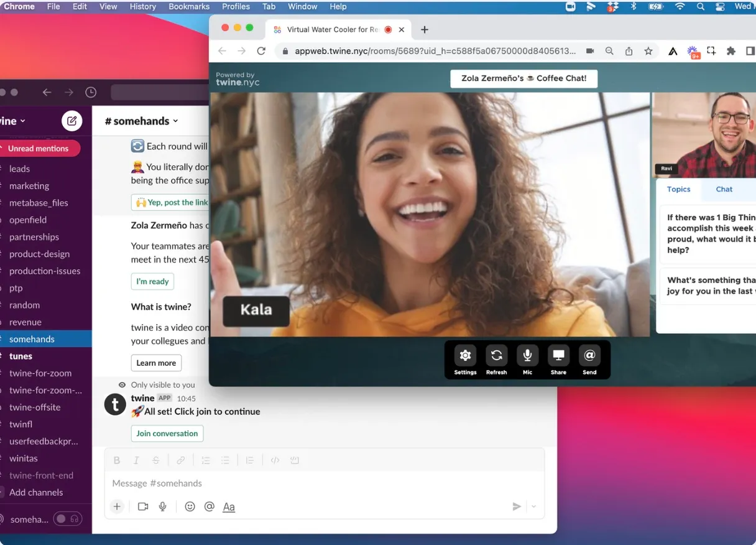Mention someone using the @ icon
The height and width of the screenshot is (545, 756).
click(x=210, y=506)
